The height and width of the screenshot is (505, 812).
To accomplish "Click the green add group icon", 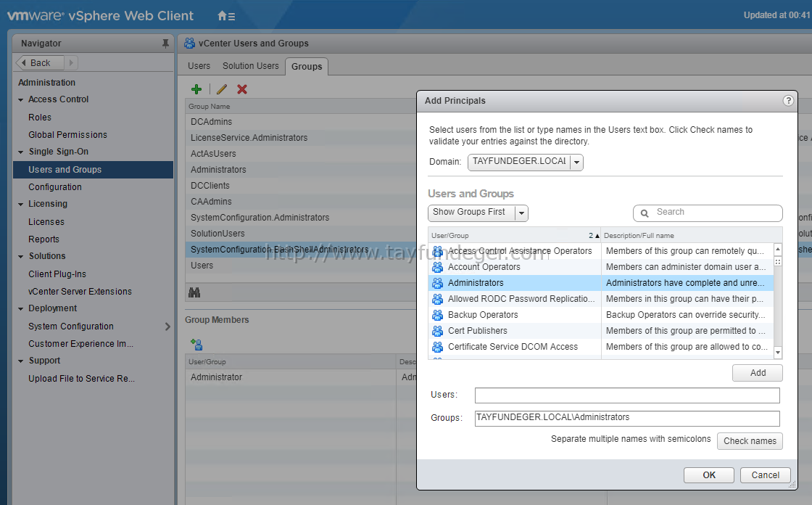I will pos(196,89).
